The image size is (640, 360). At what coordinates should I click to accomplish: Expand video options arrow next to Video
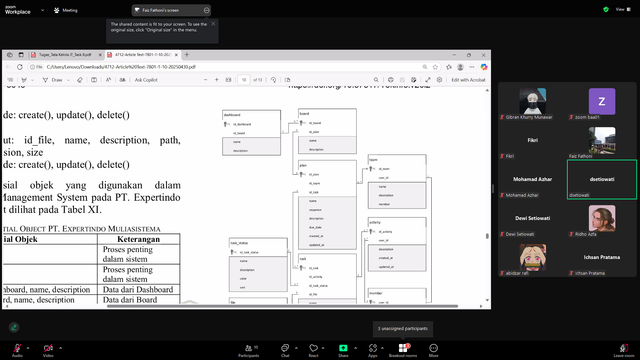tap(60, 348)
